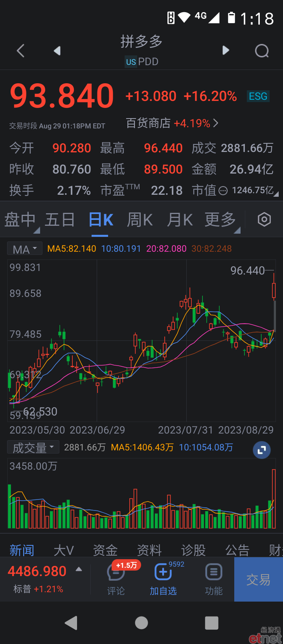Tap the MA 30:82.248 value

[x=211, y=249]
